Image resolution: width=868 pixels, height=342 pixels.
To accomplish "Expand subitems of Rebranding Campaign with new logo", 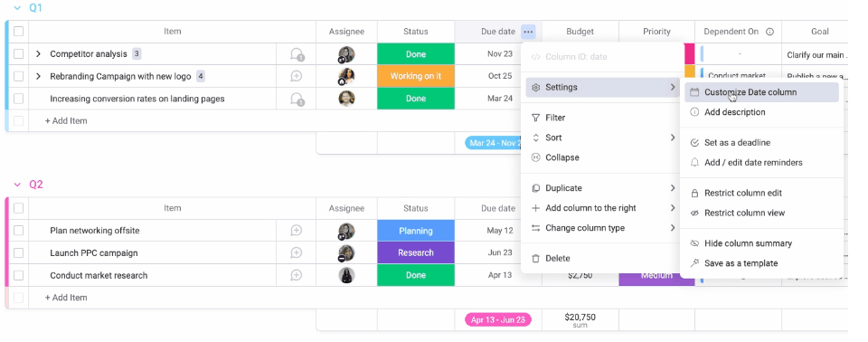I will click(38, 77).
